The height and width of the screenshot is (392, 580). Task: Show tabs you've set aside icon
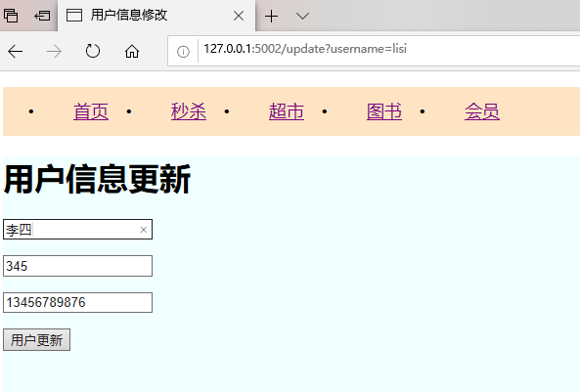(x=11, y=16)
